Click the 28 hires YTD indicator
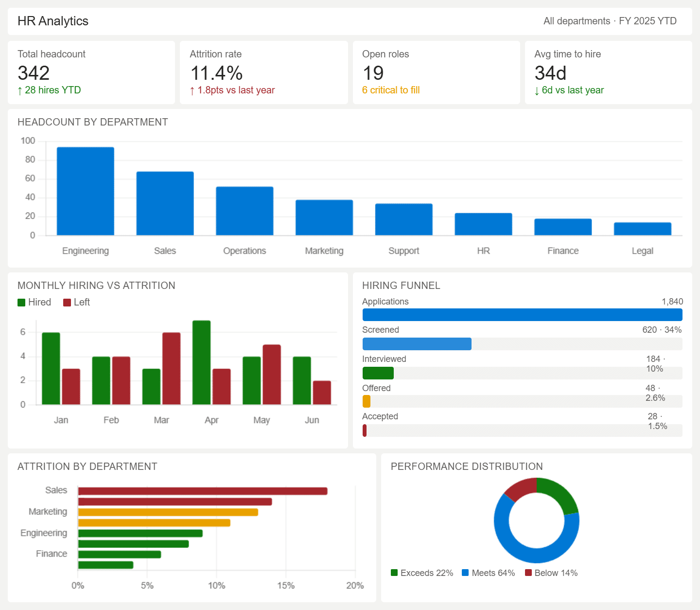Viewport: 700px width, 610px height. (x=49, y=90)
